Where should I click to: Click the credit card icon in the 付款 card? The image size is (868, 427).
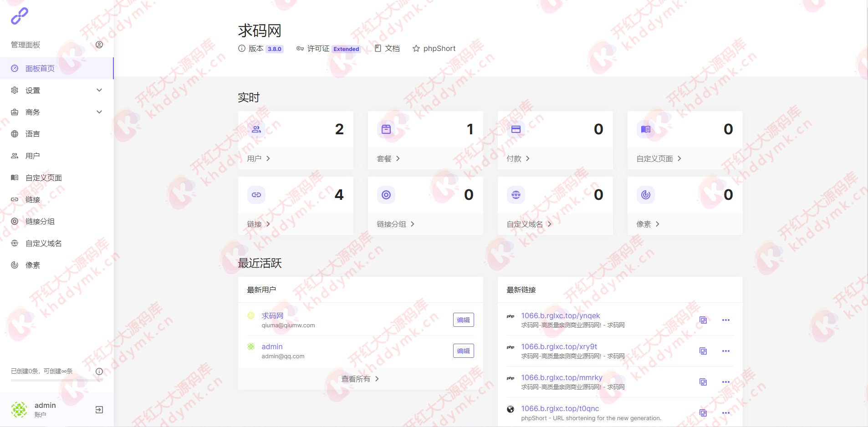tap(516, 129)
